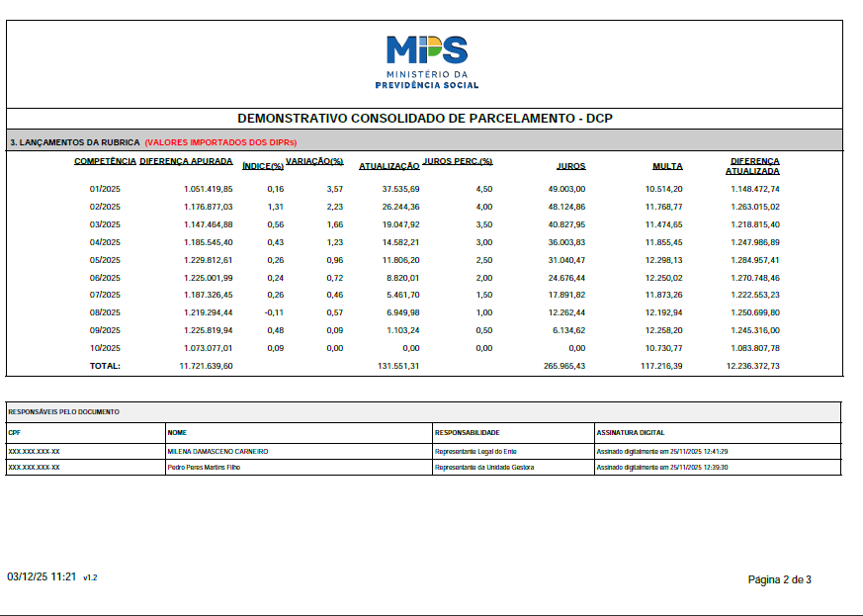The width and height of the screenshot is (863, 616).
Task: Select the Índice(%) column header
Action: tap(263, 166)
